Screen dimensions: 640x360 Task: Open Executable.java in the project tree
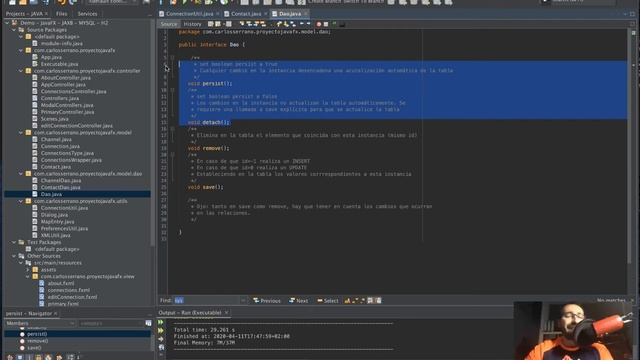click(59, 64)
